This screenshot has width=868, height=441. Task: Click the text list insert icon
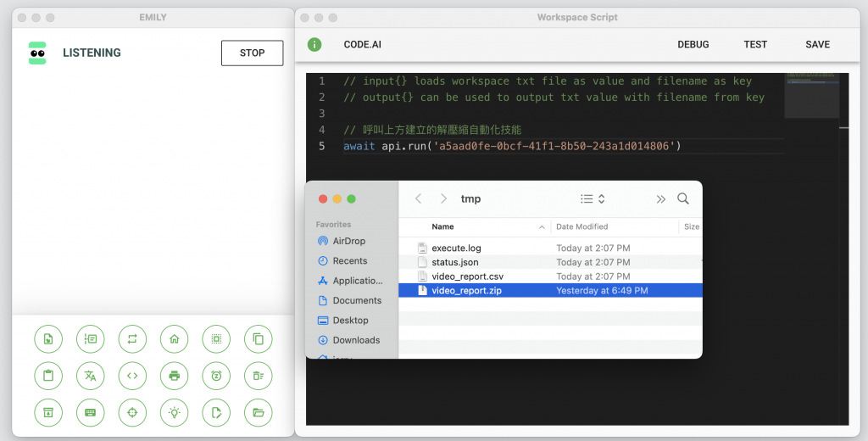coord(90,339)
